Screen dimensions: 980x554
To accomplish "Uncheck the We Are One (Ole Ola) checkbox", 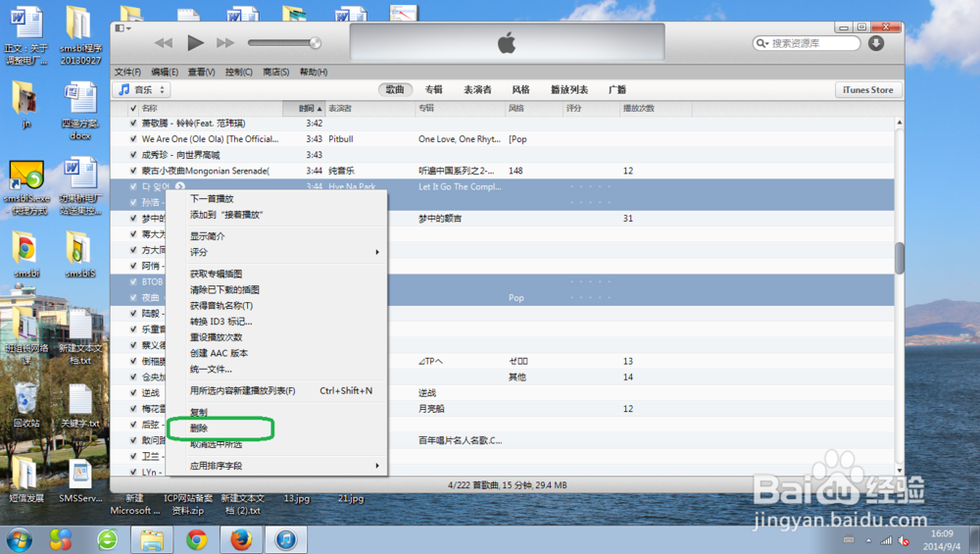I will click(133, 139).
